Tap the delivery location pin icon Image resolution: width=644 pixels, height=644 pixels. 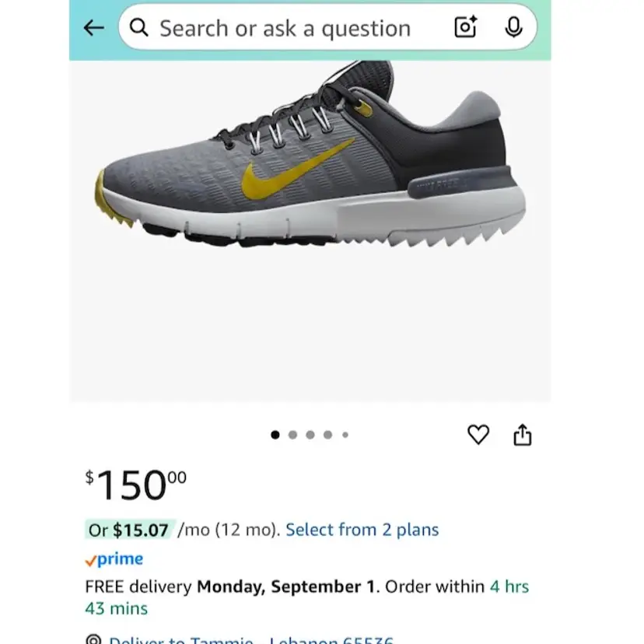[94, 639]
